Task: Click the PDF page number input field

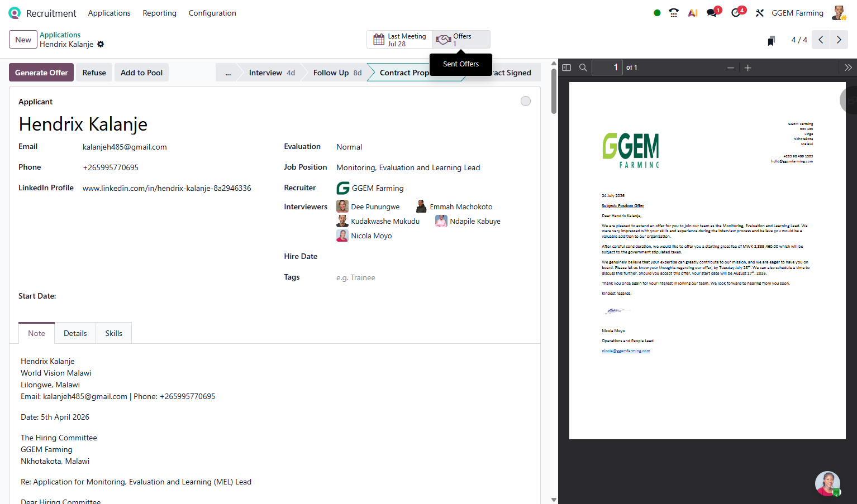Action: click(607, 68)
